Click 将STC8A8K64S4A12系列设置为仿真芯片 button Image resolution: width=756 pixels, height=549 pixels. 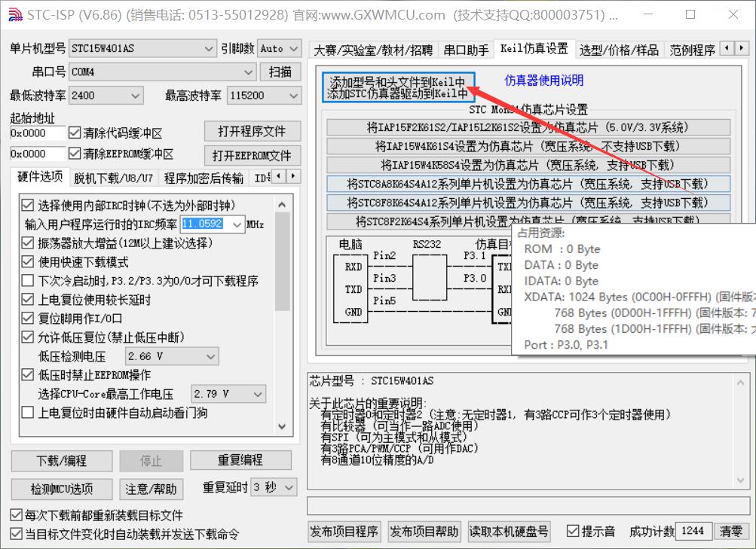click(x=528, y=184)
